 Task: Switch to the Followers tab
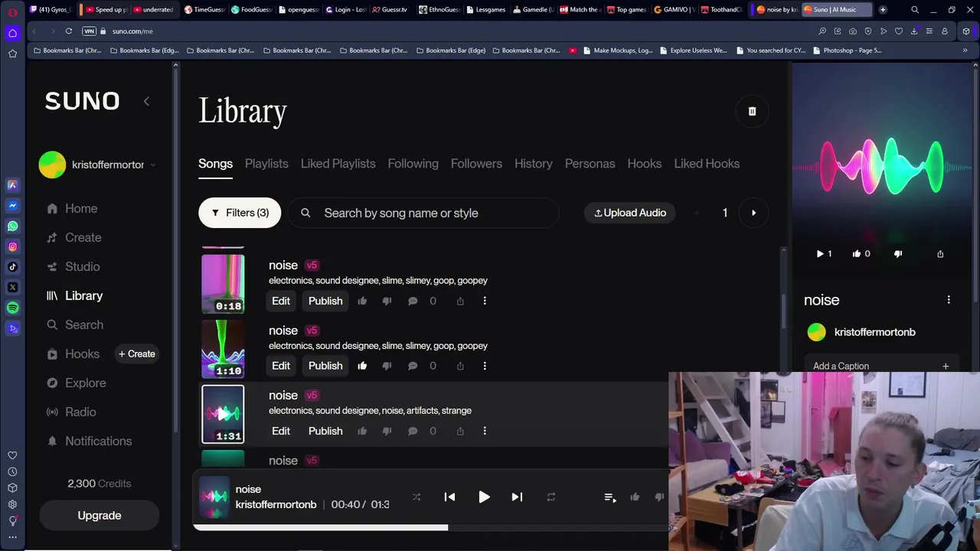pos(476,163)
